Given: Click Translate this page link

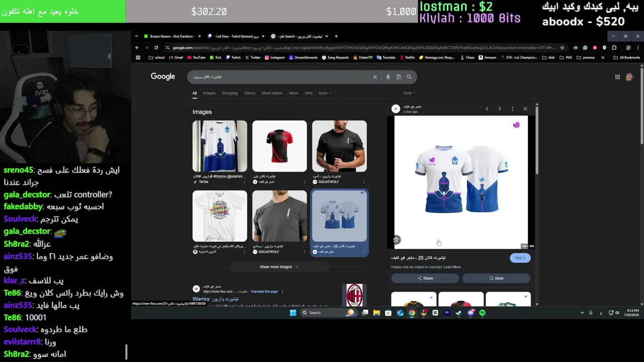Looking at the screenshot, I should coord(264,292).
